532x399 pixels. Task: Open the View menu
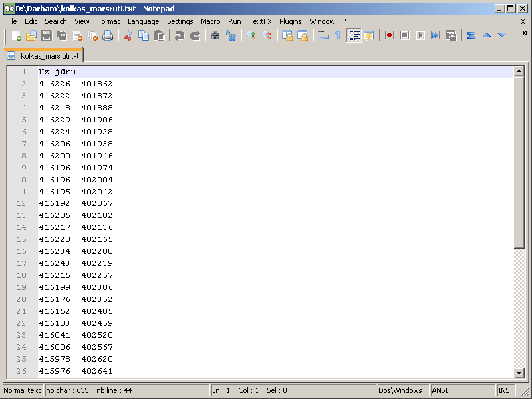tap(82, 21)
